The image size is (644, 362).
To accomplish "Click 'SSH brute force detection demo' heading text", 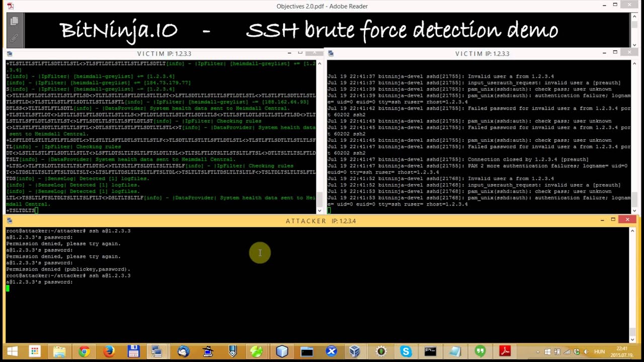I will [x=402, y=30].
